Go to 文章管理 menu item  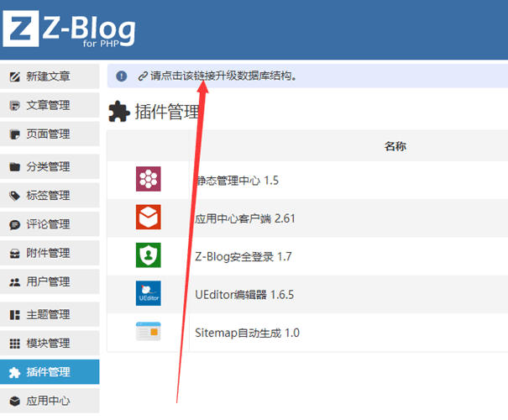[50, 105]
